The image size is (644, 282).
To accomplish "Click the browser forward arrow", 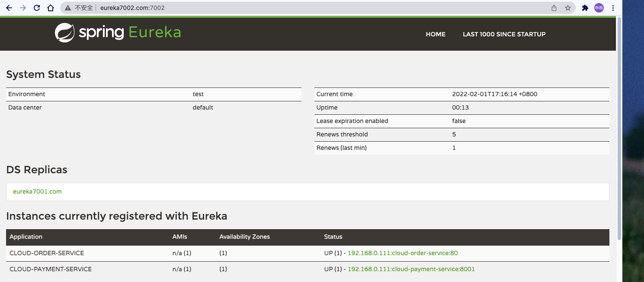I will (x=23, y=8).
